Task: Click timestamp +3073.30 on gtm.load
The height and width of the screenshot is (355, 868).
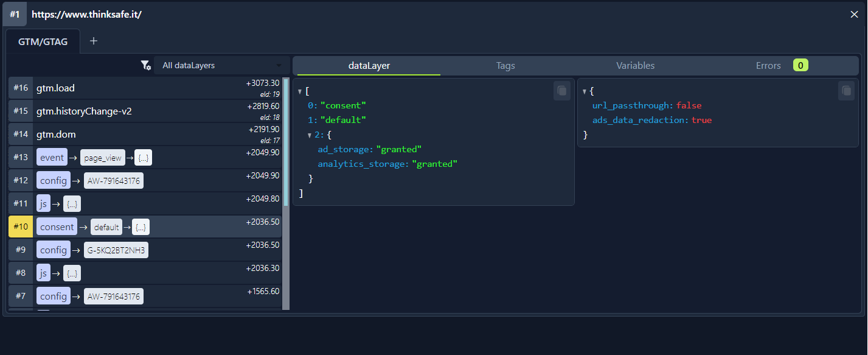Action: 263,83
